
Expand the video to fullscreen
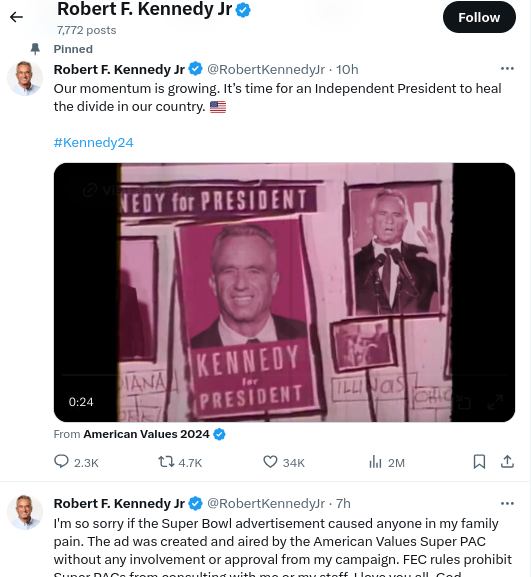pos(495,402)
